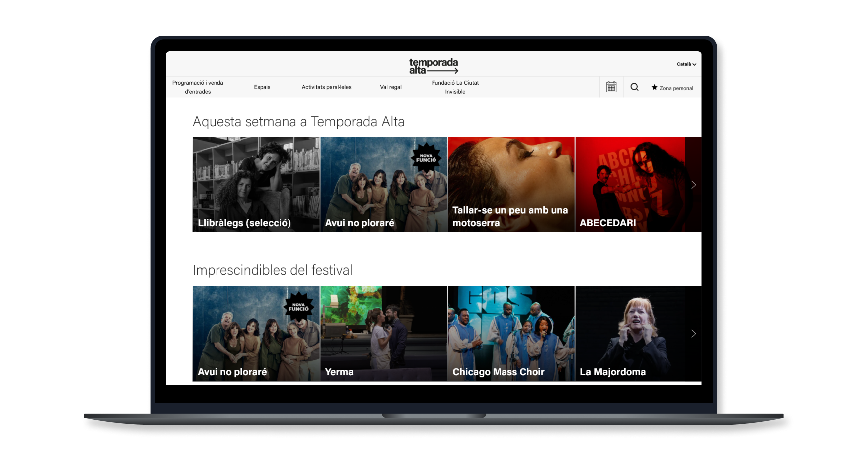Image resolution: width=868 pixels, height=461 pixels.
Task: Open the Llibràlegs (selecció) show card
Action: coord(256,185)
